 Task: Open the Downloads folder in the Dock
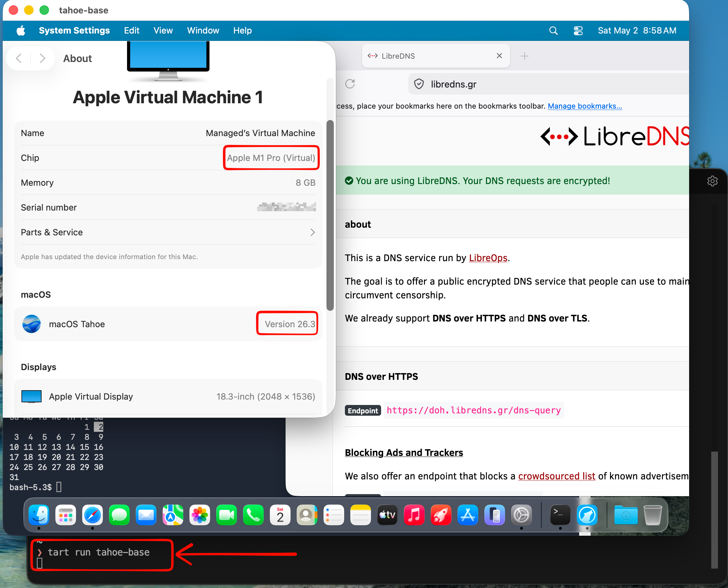point(626,515)
